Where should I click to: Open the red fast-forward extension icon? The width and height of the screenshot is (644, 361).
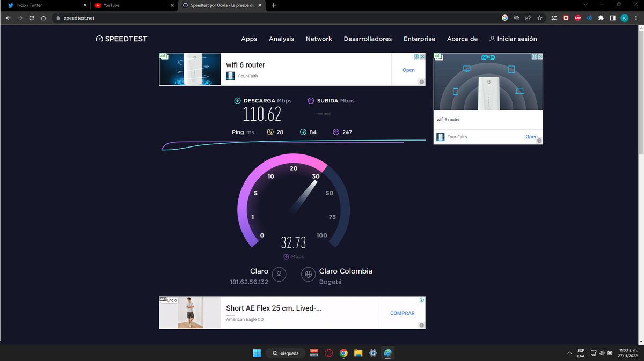566,18
